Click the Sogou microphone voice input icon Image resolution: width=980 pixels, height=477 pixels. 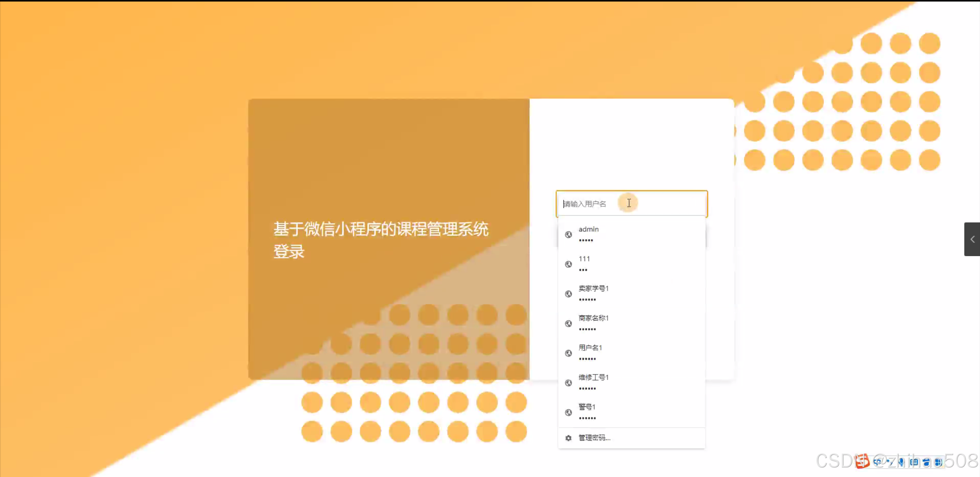coord(901,462)
